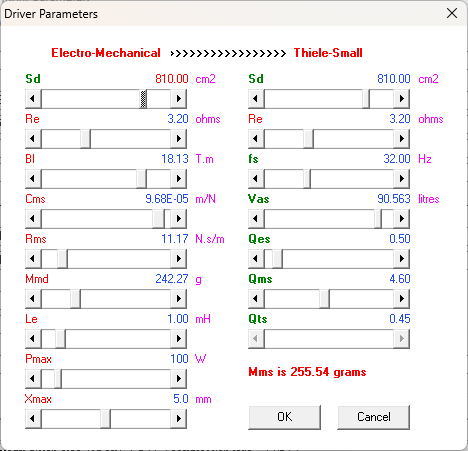Click the Xmax slider thumb
Image resolution: width=468 pixels, height=451 pixels.
pos(106,419)
